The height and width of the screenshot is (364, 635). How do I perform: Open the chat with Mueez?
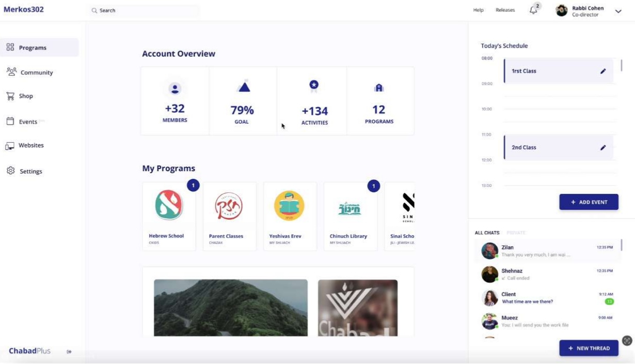[x=547, y=321]
